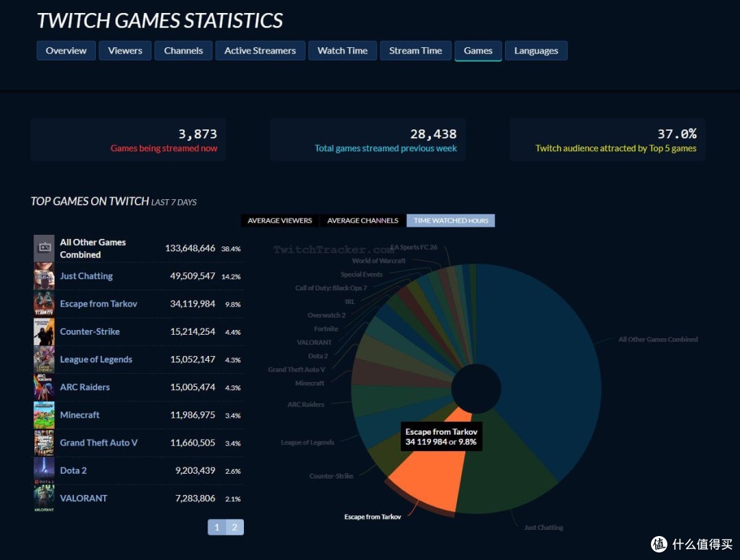
Task: Open the League of Legends link
Action: pyautogui.click(x=96, y=359)
